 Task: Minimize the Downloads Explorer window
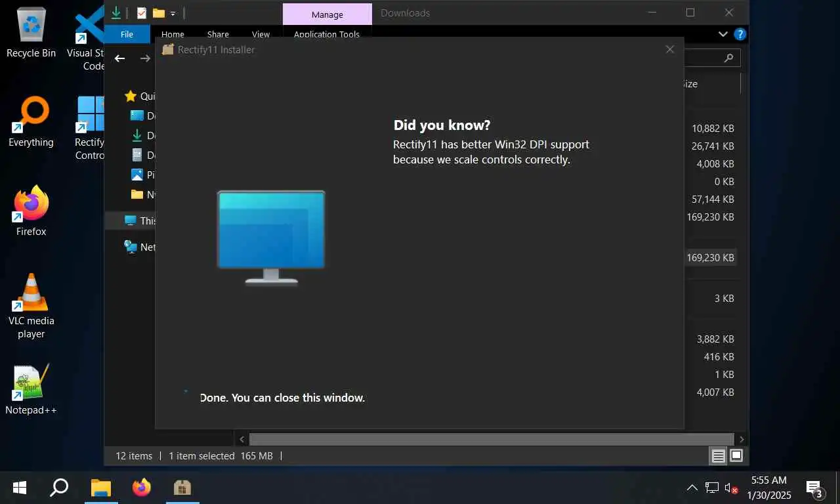click(652, 12)
